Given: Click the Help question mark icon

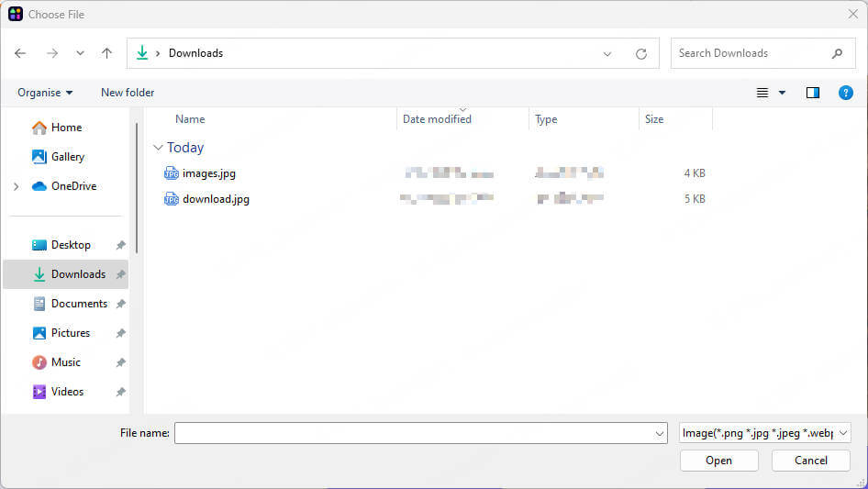Looking at the screenshot, I should tap(846, 93).
